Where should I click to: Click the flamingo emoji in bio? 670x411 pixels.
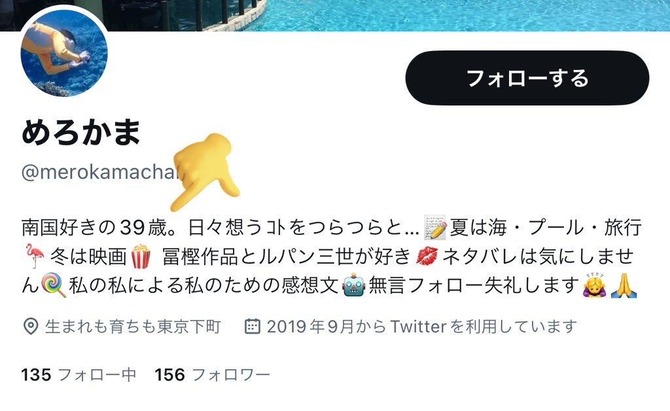(x=34, y=255)
